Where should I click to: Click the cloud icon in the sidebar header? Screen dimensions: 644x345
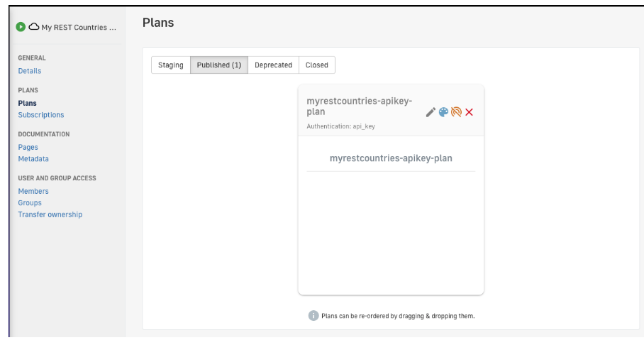click(x=33, y=27)
